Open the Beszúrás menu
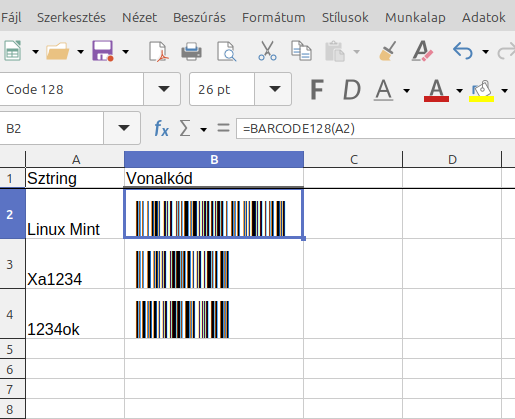Screen dimensions: 515x419 199,17
